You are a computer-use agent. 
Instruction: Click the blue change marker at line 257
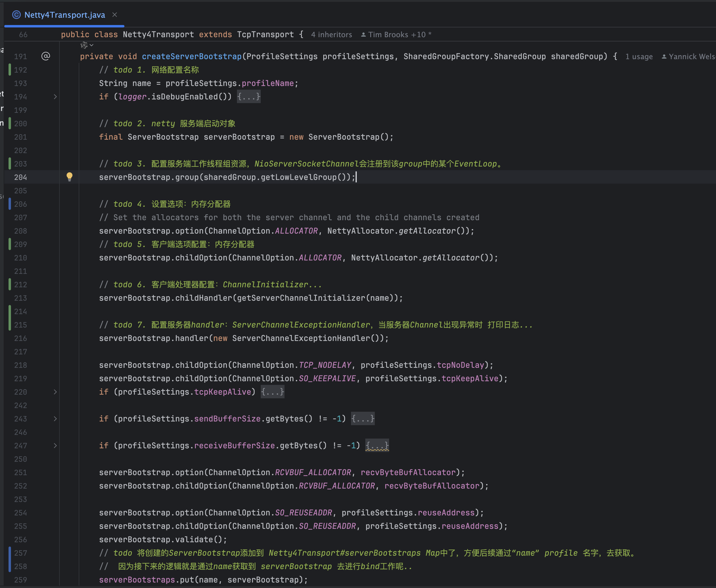pyautogui.click(x=9, y=560)
